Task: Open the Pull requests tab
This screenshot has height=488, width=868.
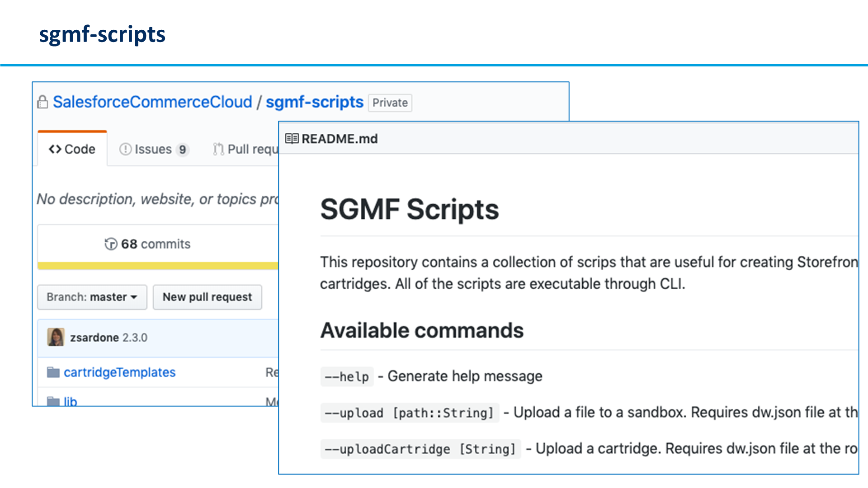Action: [x=245, y=149]
